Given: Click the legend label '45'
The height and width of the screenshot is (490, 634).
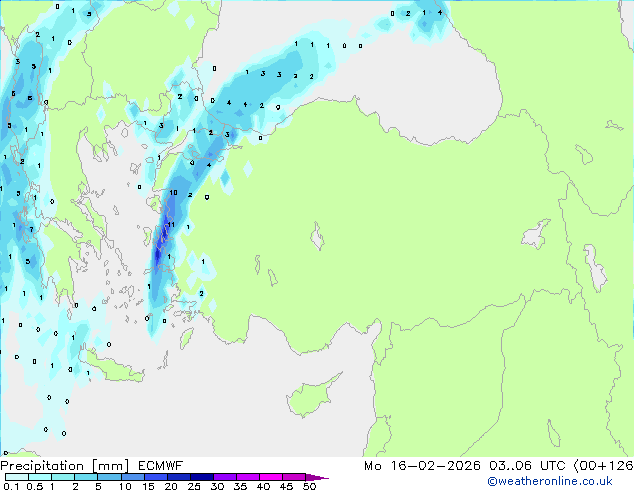Looking at the screenshot, I should tap(286, 486).
